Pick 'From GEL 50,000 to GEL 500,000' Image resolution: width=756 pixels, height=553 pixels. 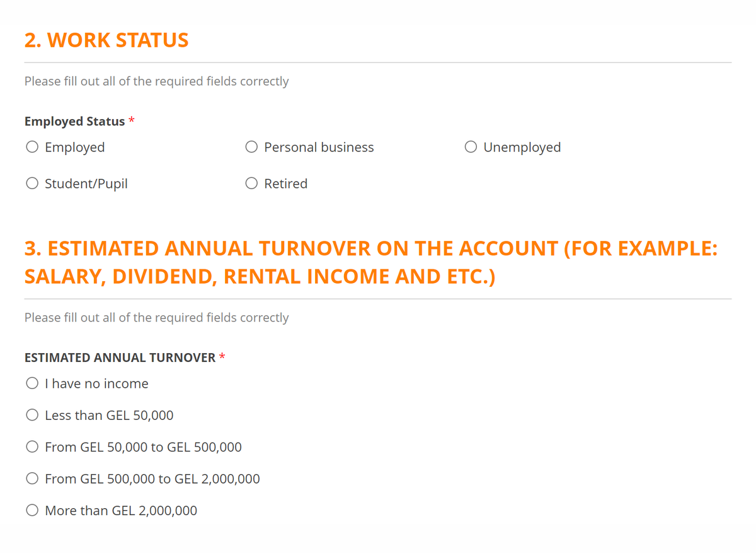[x=32, y=447]
